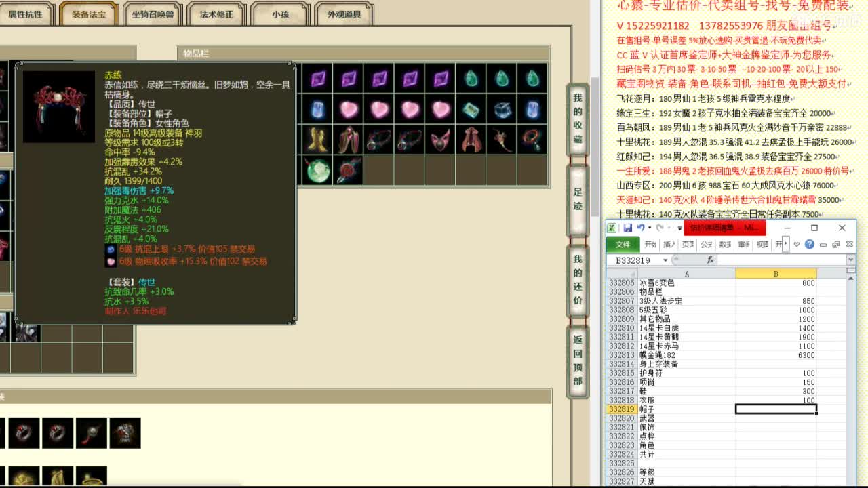This screenshot has height=488, width=868.
Task: Open the 数据 ribbon tab
Action: coord(725,244)
